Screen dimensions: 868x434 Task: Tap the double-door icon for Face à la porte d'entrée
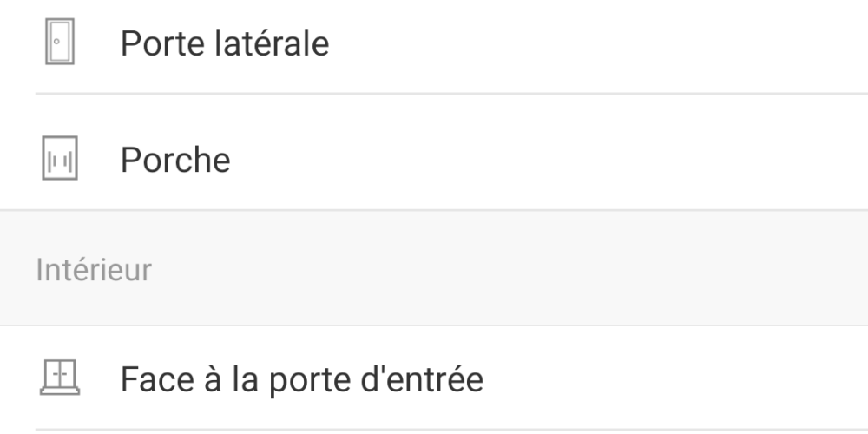[60, 378]
